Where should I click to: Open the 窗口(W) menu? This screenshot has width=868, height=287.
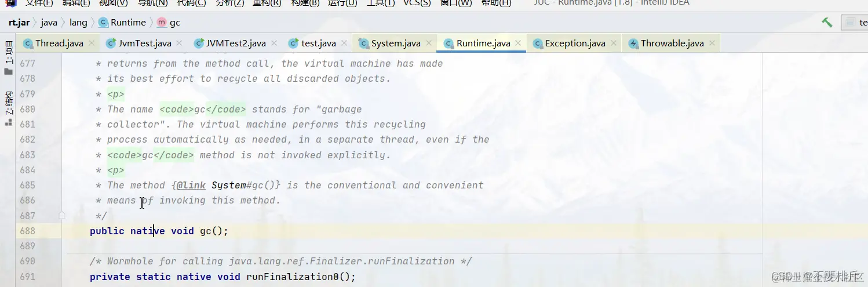(x=456, y=3)
